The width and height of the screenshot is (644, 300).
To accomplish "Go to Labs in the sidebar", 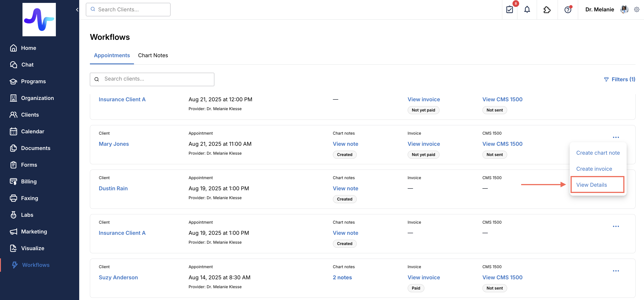I will [x=27, y=215].
